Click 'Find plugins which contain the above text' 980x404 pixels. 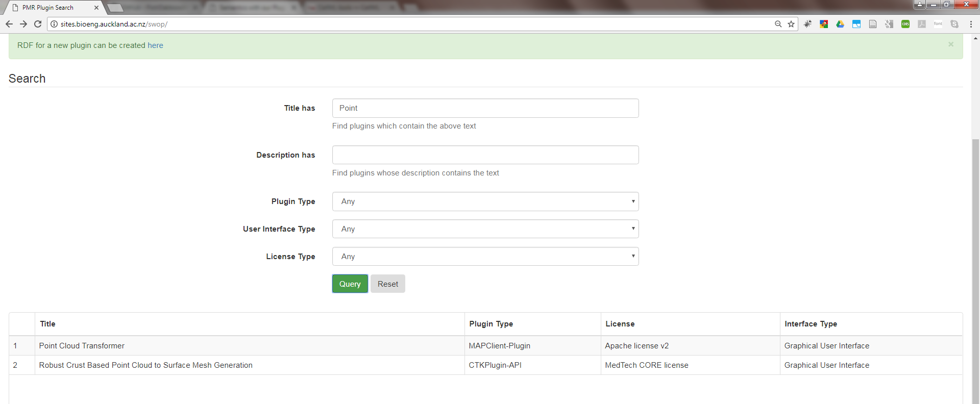404,126
